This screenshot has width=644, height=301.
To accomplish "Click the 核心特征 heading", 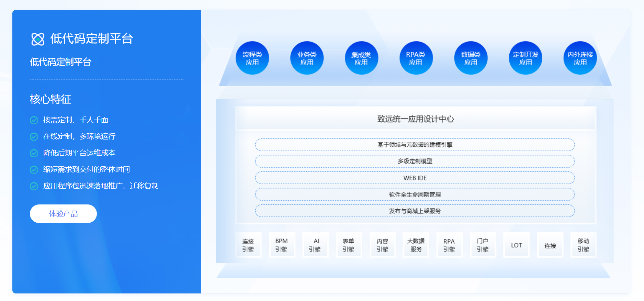I will click(x=50, y=99).
